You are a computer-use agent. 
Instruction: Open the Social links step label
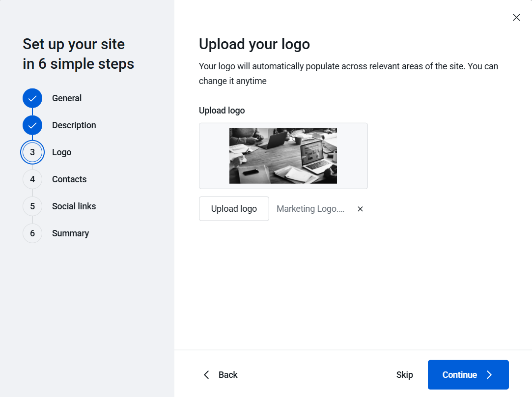[74, 206]
